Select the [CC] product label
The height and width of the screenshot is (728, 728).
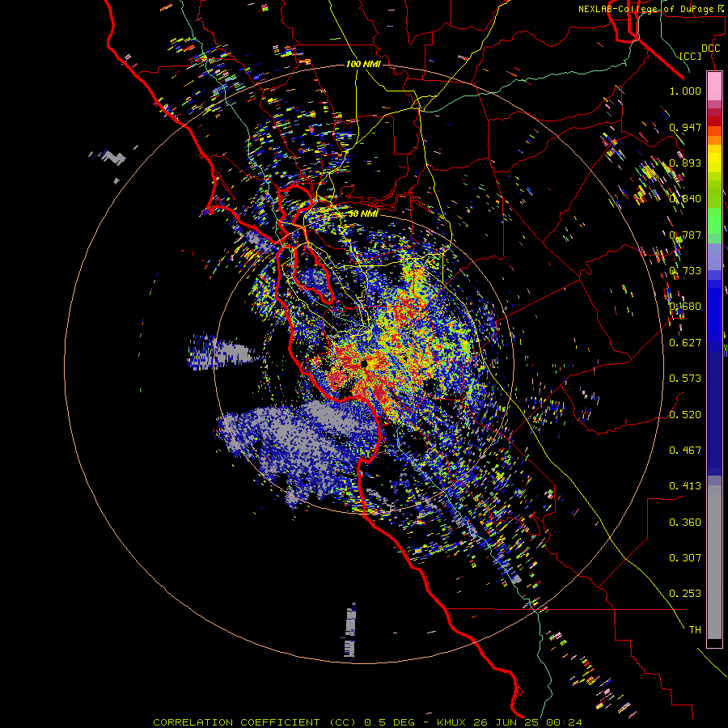tap(690, 56)
